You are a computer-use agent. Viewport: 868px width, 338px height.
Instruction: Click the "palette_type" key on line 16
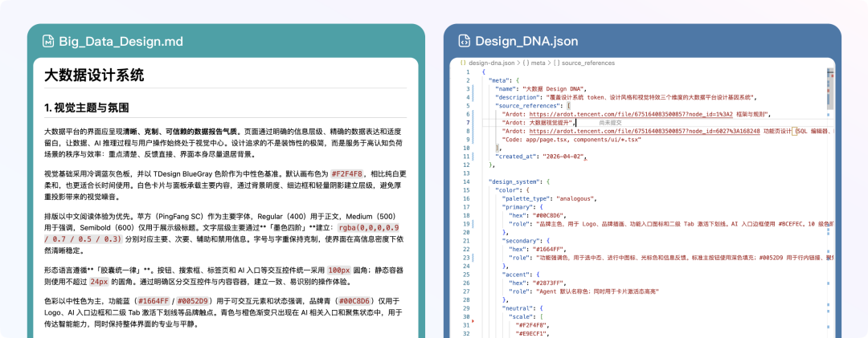tap(527, 198)
